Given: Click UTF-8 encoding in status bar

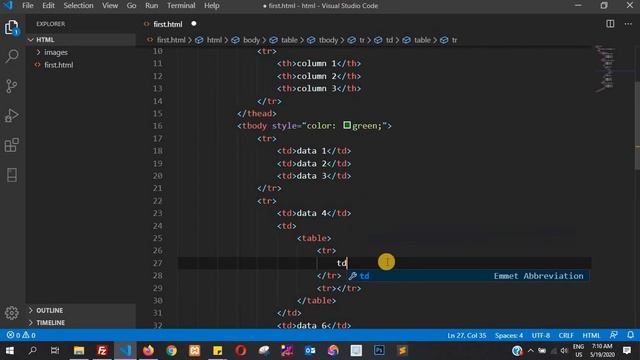Looking at the screenshot, I should click(540, 336).
